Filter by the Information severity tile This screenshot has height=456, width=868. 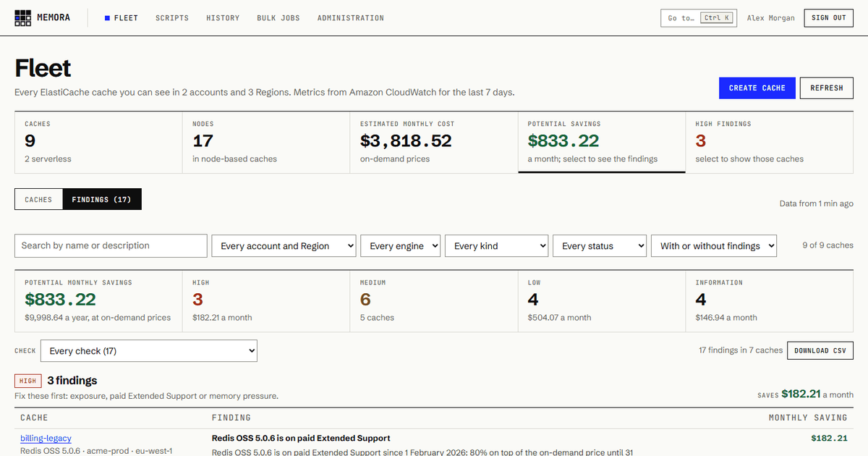(770, 300)
